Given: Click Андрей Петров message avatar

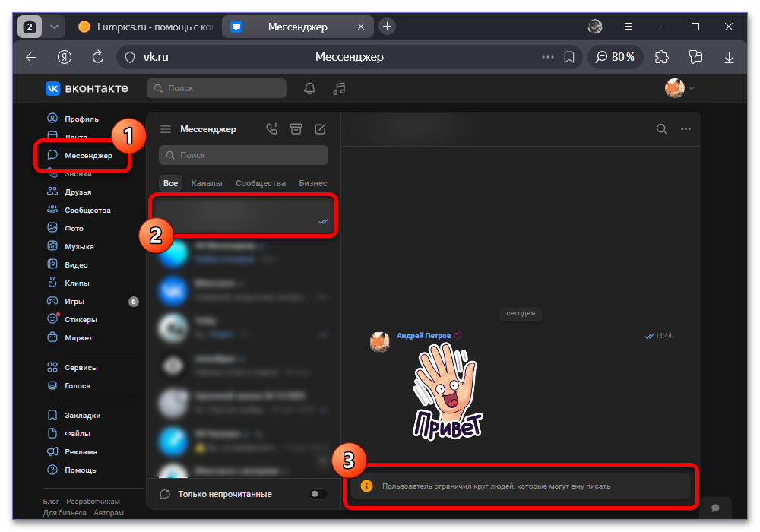Looking at the screenshot, I should click(379, 342).
